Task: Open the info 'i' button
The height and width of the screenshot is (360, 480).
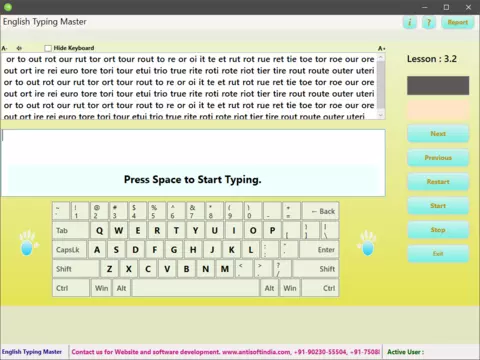Action: click(x=410, y=22)
